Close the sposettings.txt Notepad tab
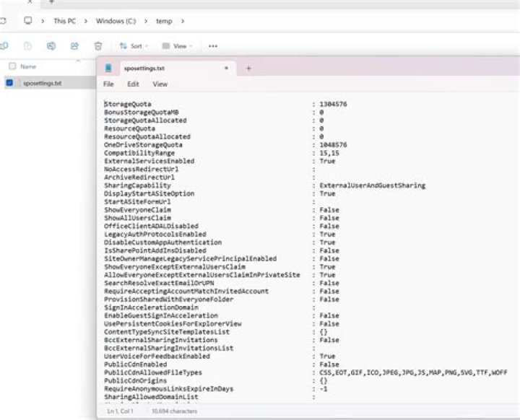The width and height of the screenshot is (520, 420). 226,68
